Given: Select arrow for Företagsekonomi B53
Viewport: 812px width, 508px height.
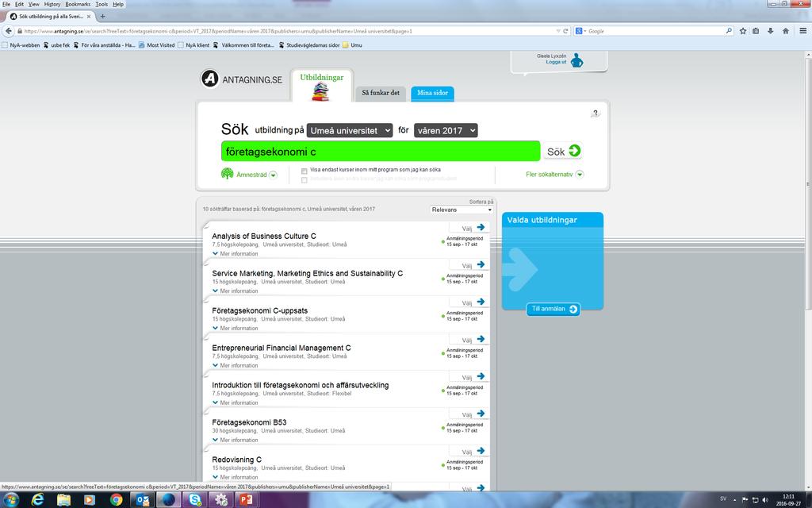Looking at the screenshot, I should tap(481, 413).
